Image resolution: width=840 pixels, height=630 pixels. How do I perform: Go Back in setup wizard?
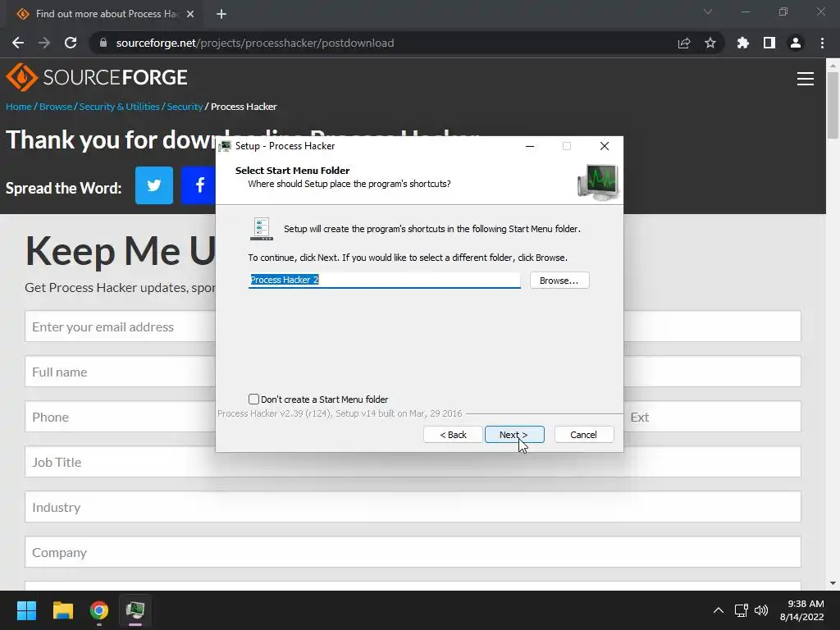453,435
